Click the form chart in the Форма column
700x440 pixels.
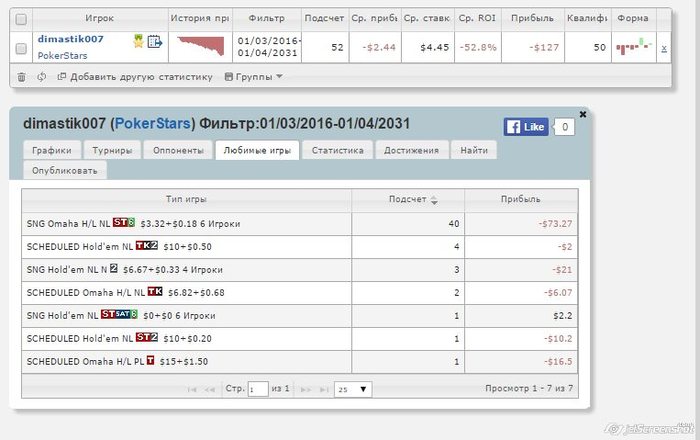pos(633,46)
